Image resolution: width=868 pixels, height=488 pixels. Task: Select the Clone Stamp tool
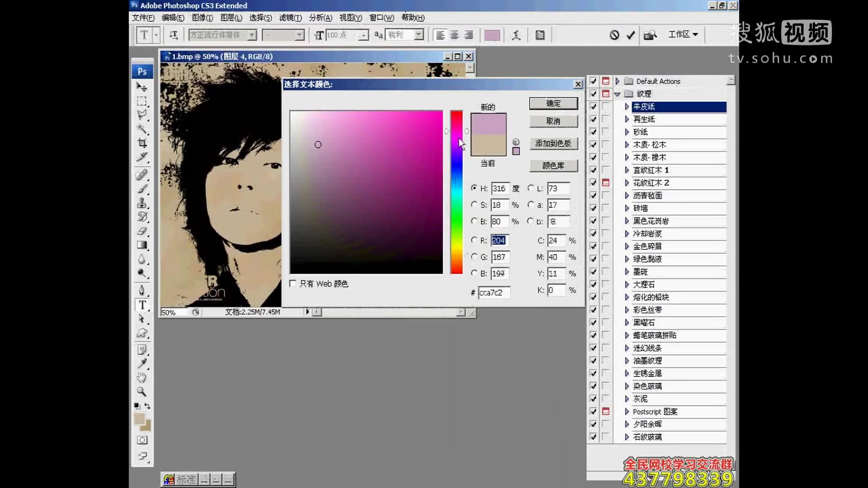tap(142, 203)
